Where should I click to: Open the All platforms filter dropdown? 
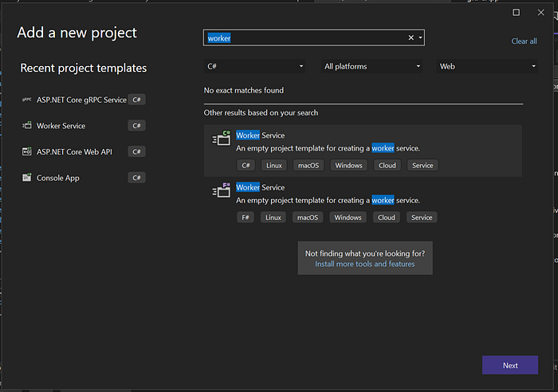372,67
